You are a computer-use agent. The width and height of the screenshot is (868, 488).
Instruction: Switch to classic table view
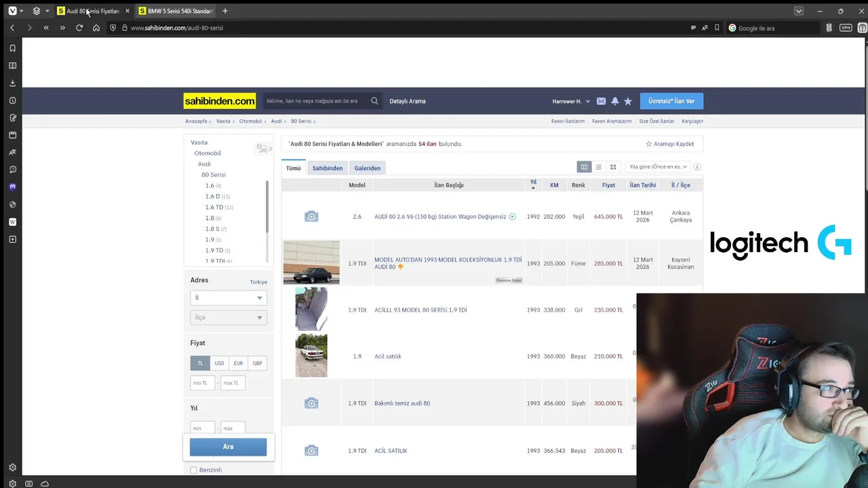(584, 167)
